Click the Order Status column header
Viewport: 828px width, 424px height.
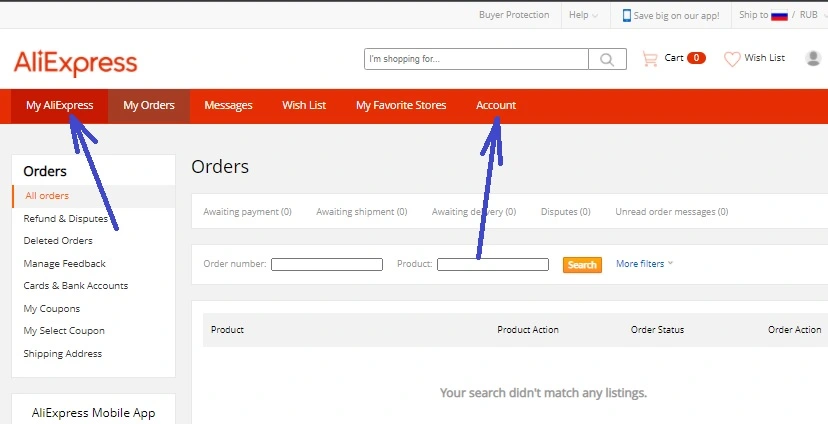tap(657, 329)
